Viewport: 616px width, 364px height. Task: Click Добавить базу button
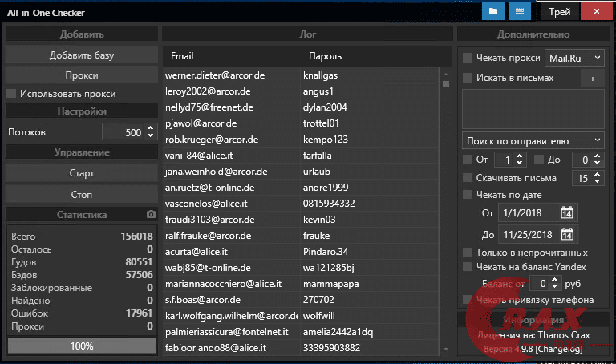tap(82, 55)
